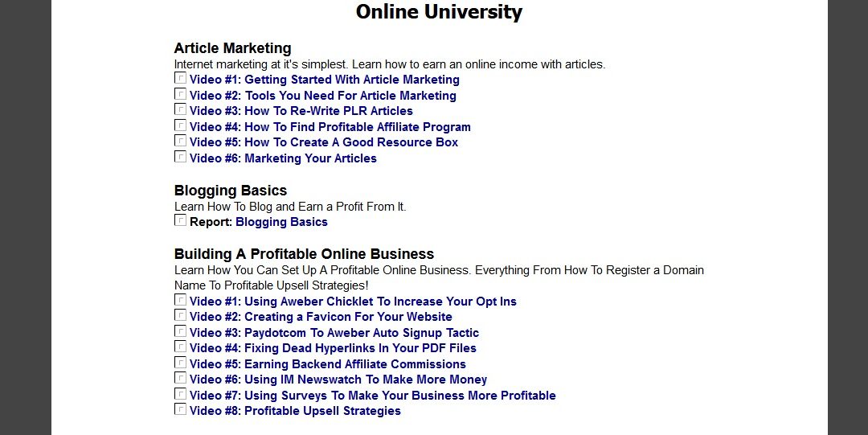Click the Blogging Basics report link
Image resolution: width=868 pixels, height=435 pixels.
(x=281, y=222)
